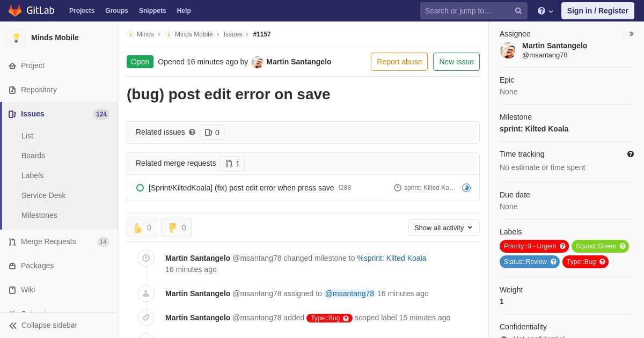Click the Merge Requests count badge 14

coord(103,242)
